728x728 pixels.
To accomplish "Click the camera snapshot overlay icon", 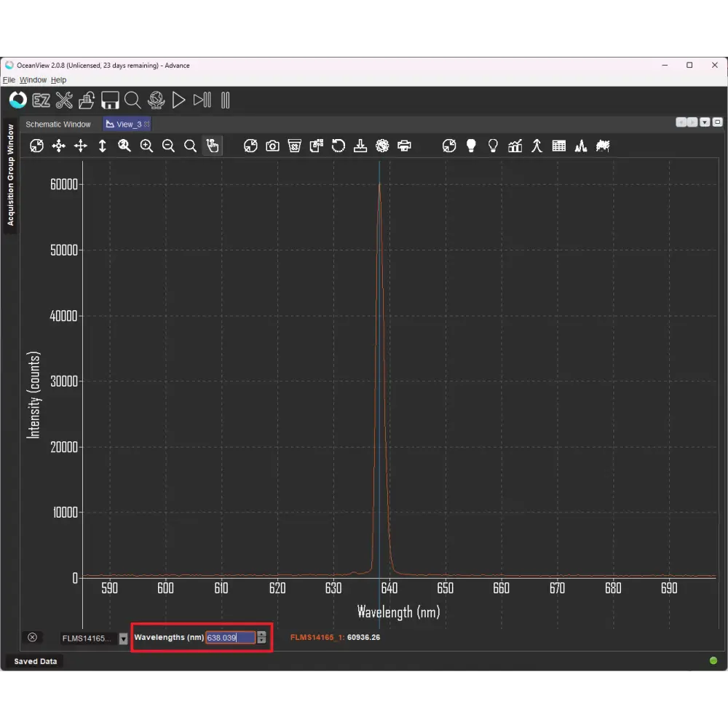I will (x=272, y=146).
